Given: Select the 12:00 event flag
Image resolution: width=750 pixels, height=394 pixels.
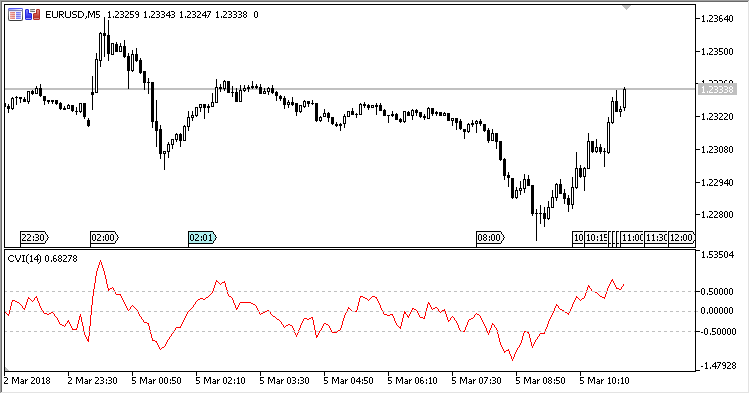Looking at the screenshot, I should click(x=681, y=238).
